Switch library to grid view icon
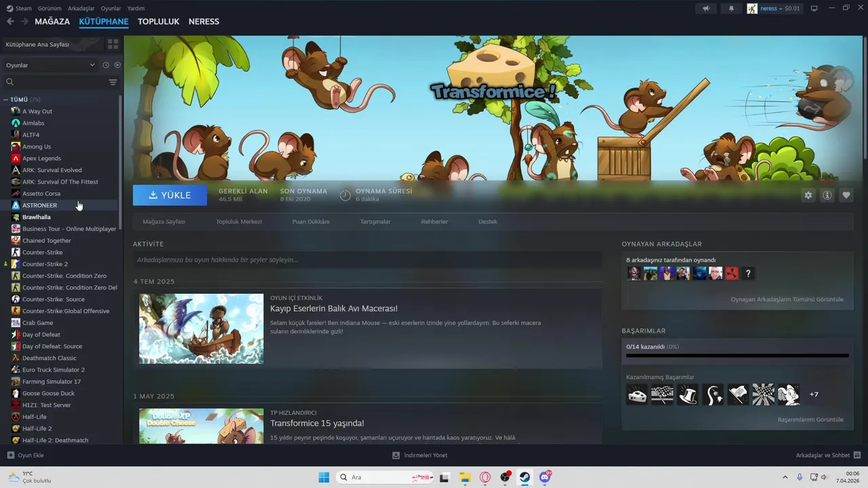 tap(113, 44)
